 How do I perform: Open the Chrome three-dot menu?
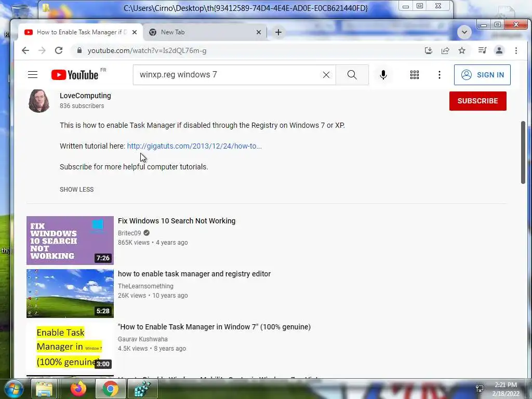pos(516,50)
